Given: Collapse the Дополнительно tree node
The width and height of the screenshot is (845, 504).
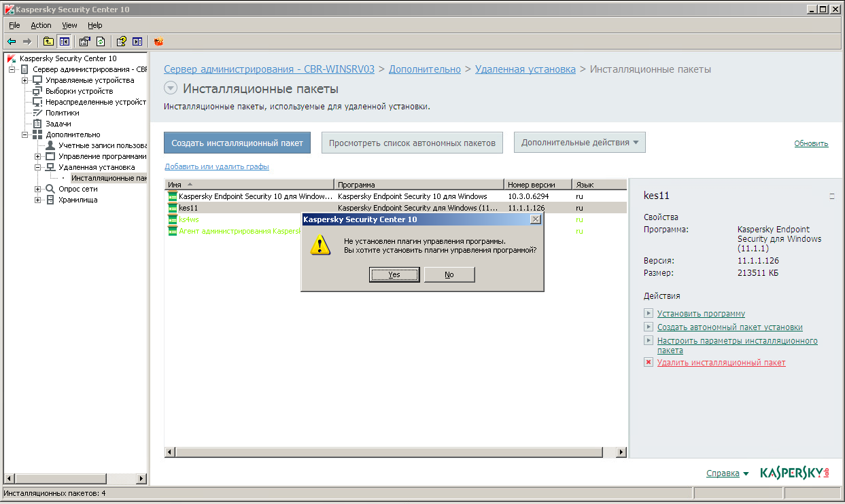Looking at the screenshot, I should [x=25, y=134].
